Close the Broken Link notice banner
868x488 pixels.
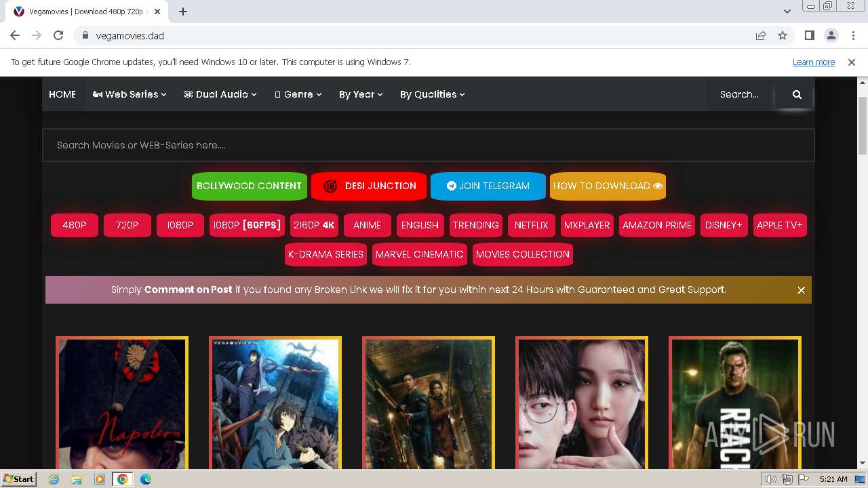point(801,290)
